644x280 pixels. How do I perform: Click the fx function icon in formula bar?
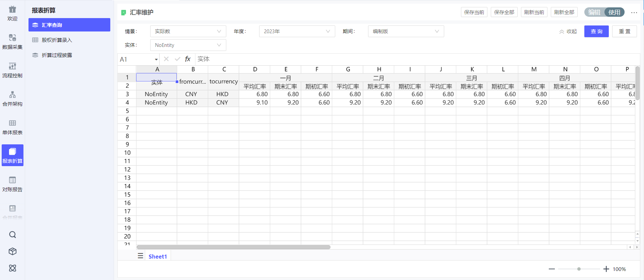(x=188, y=59)
